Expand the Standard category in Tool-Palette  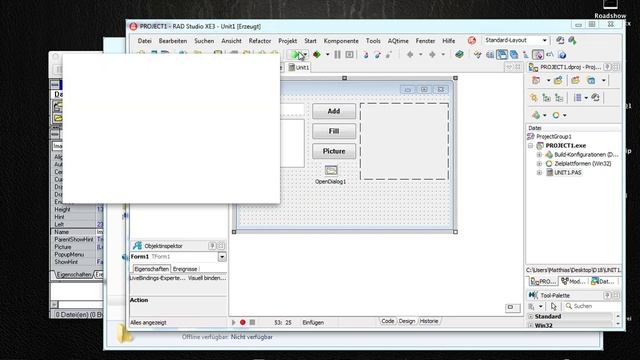(x=531, y=316)
